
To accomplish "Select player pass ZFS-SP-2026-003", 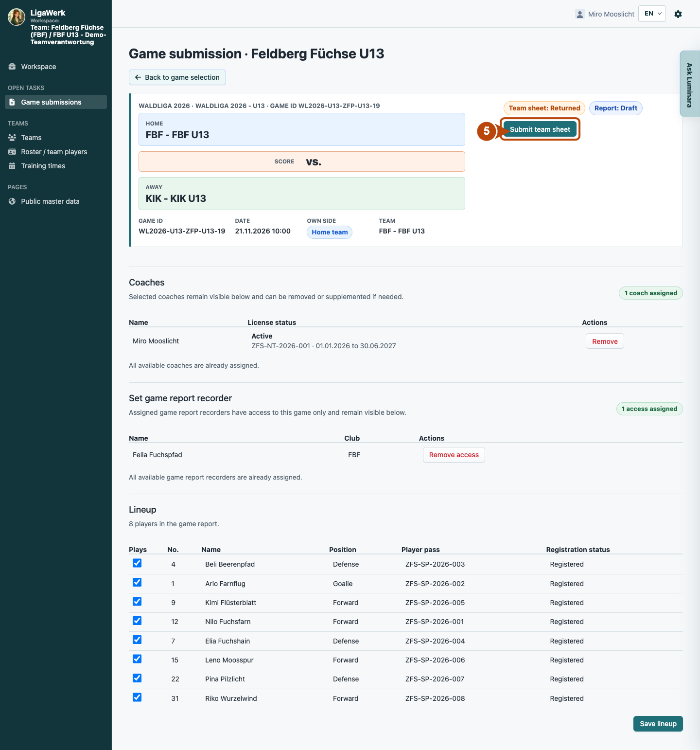I will tap(435, 564).
